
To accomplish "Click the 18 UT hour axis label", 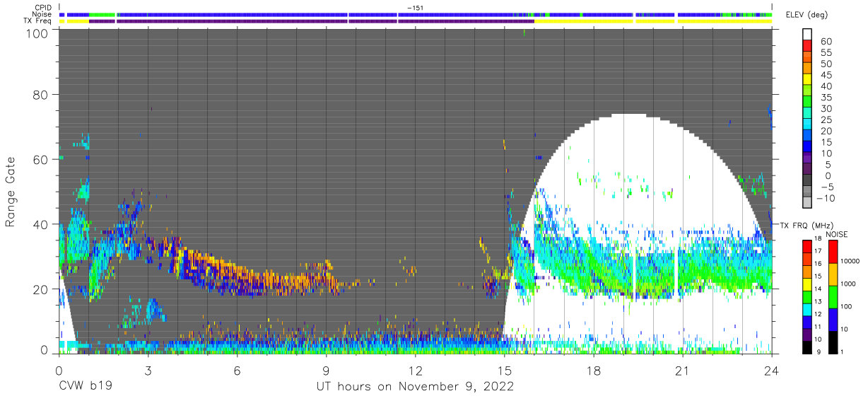I will point(594,371).
